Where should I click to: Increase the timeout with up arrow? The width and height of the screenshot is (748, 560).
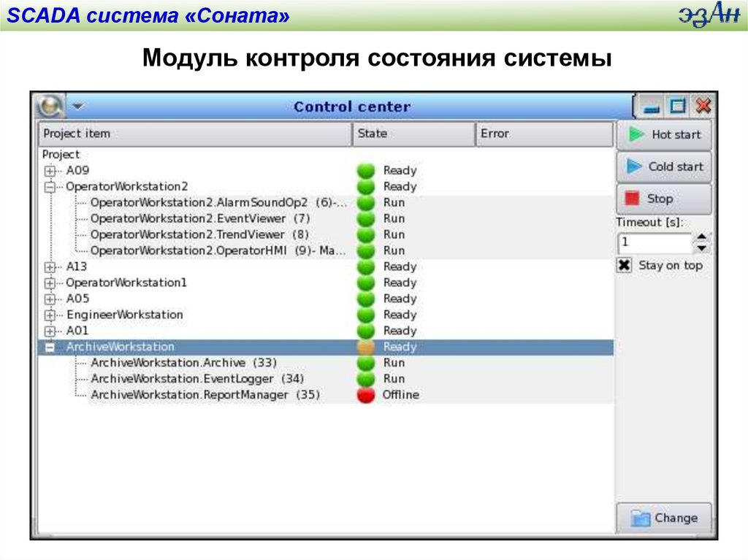click(702, 237)
